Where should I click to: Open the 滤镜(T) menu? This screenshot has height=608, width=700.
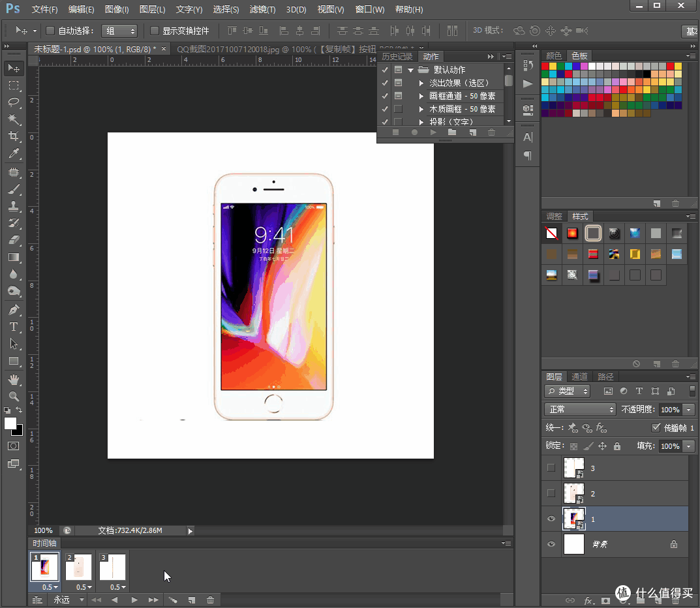pos(262,9)
